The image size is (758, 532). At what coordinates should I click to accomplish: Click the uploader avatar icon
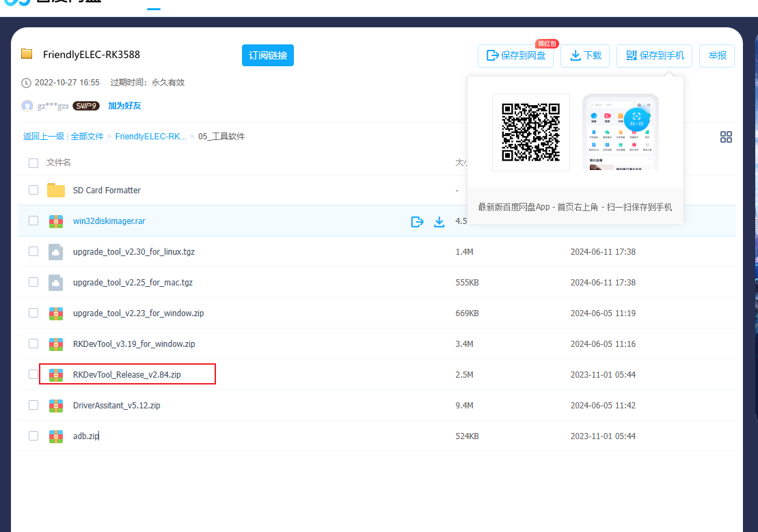[27, 106]
